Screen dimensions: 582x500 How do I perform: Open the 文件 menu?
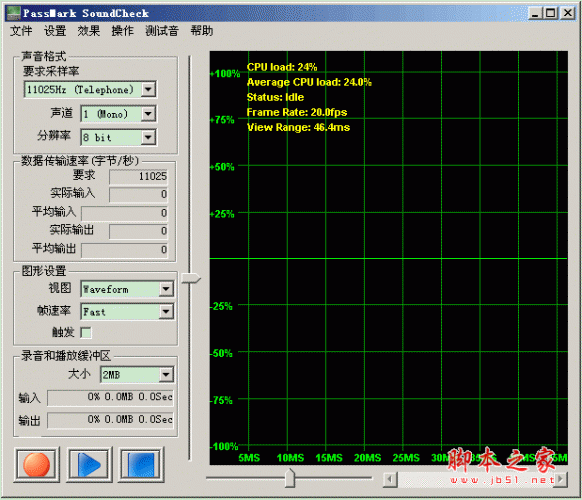click(21, 31)
